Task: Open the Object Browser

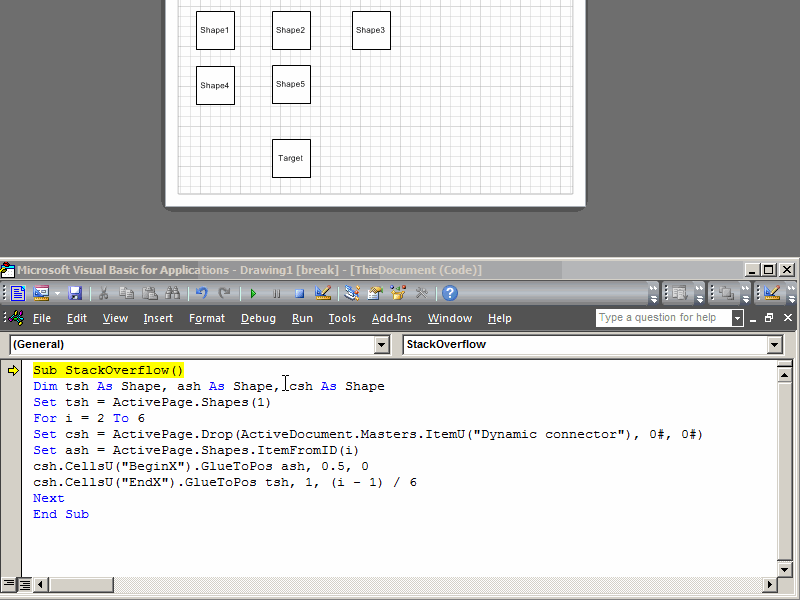Action: point(396,293)
